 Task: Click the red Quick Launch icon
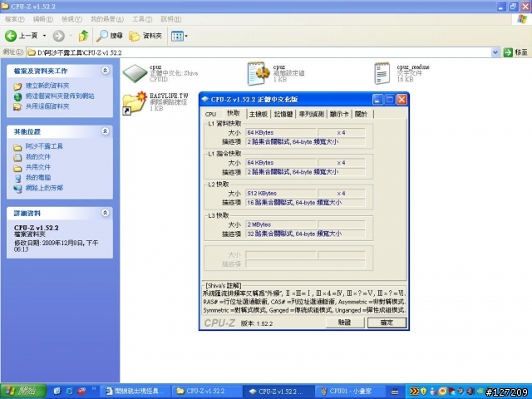coord(81,392)
